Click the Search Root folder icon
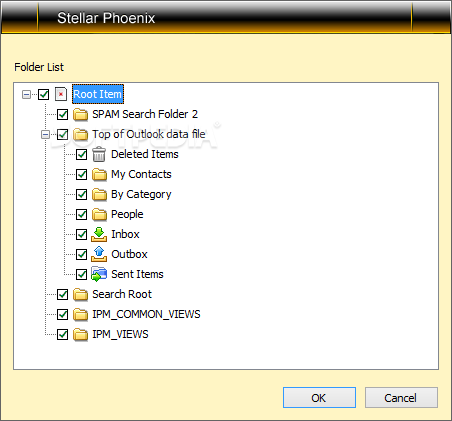 pyautogui.click(x=80, y=294)
